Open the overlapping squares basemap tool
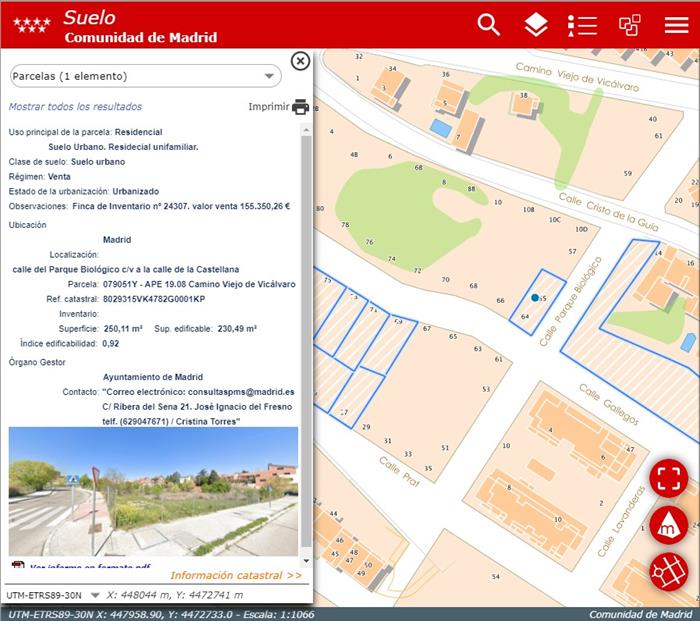The height and width of the screenshot is (621, 700). [x=629, y=25]
